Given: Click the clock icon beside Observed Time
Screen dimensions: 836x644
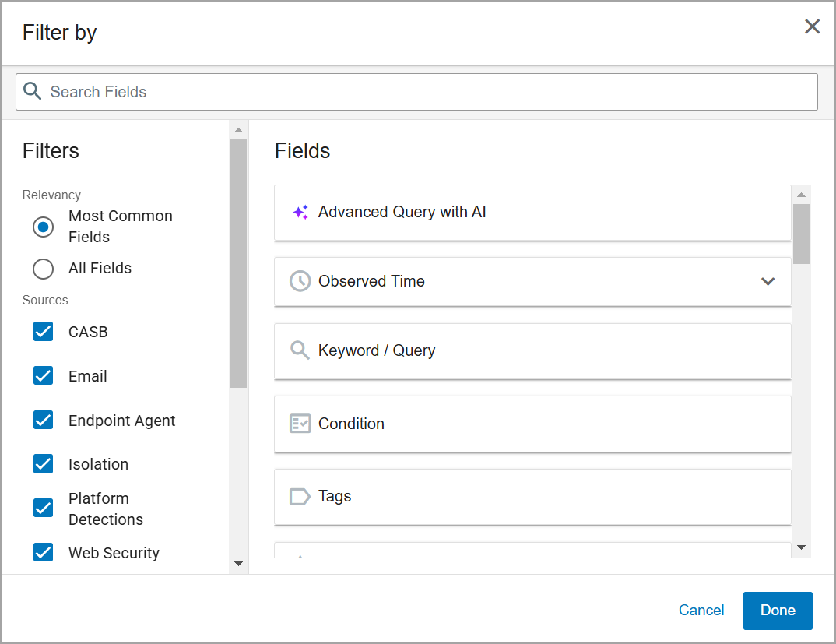Looking at the screenshot, I should point(300,281).
